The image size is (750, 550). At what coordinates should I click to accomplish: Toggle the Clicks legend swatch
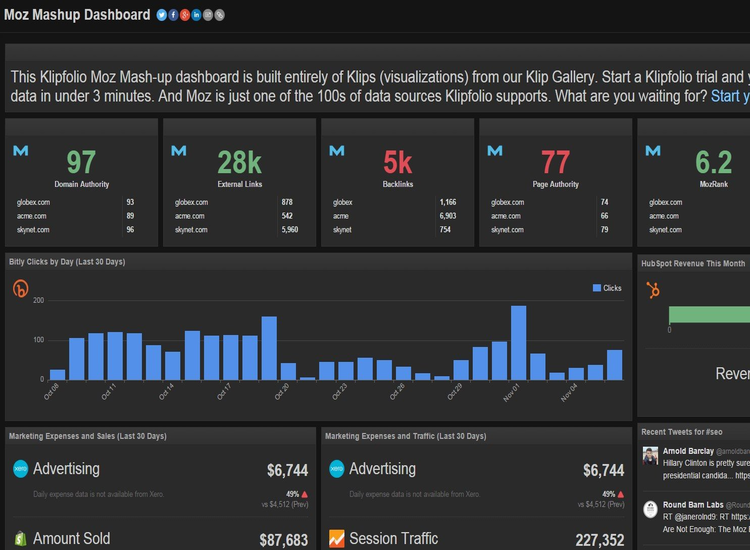click(x=596, y=288)
